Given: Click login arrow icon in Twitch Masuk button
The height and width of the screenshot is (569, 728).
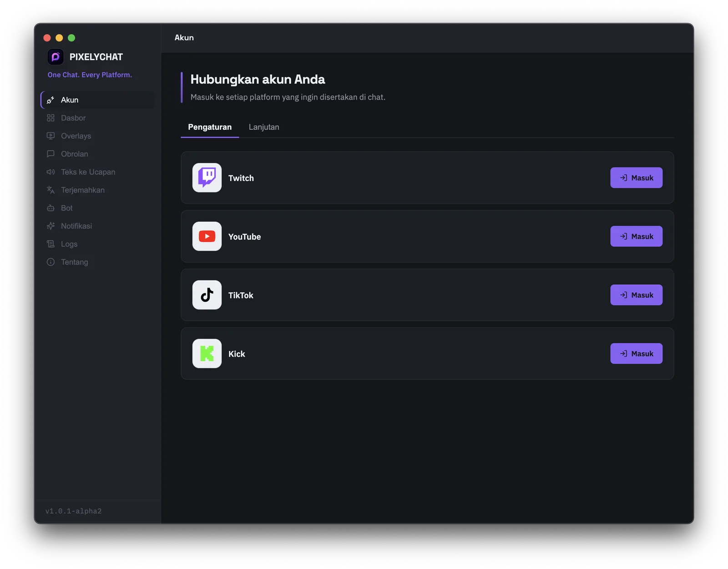Looking at the screenshot, I should (x=624, y=178).
